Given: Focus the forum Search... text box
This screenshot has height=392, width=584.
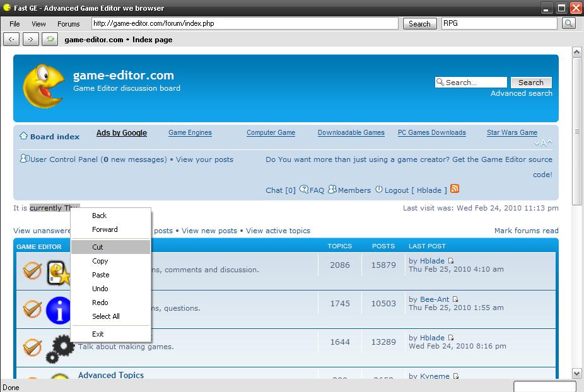Looking at the screenshot, I should [x=470, y=83].
